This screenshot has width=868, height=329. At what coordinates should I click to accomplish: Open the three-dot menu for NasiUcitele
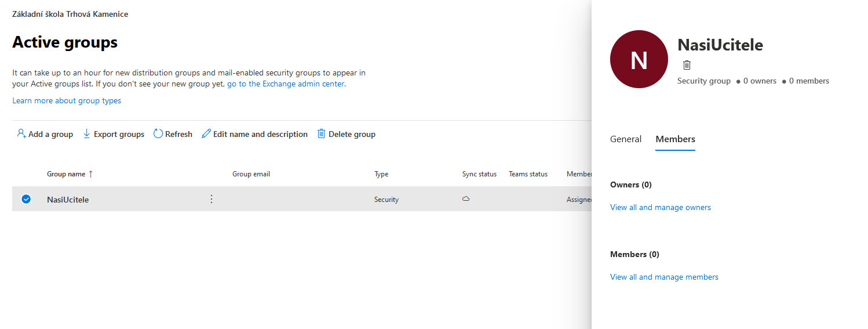(x=211, y=199)
